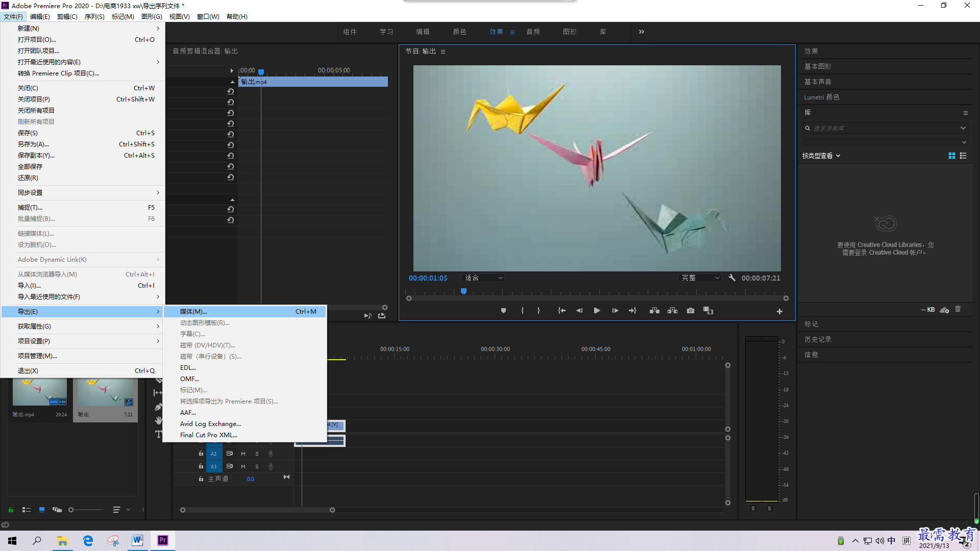Switch the Libraries panel to grid view

tap(951, 156)
